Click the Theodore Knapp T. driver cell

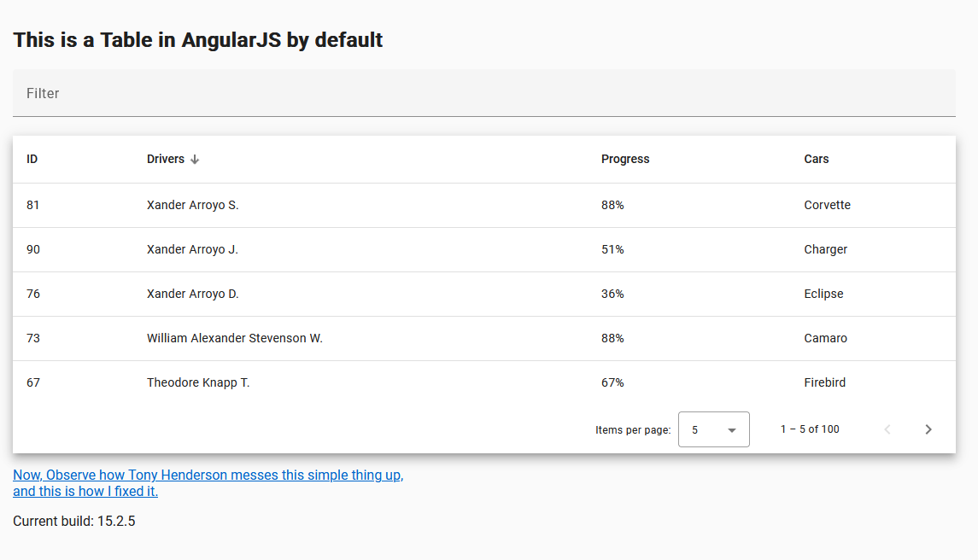198,383
